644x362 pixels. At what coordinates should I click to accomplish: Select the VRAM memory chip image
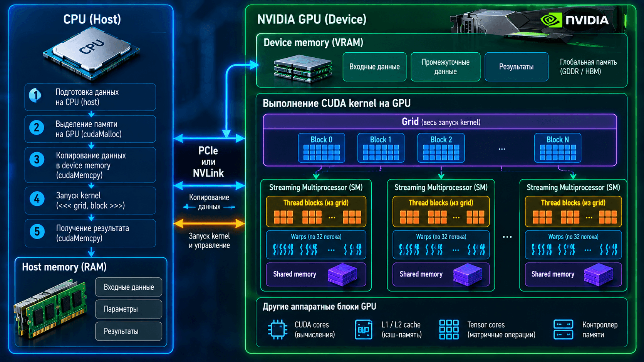pyautogui.click(x=303, y=68)
